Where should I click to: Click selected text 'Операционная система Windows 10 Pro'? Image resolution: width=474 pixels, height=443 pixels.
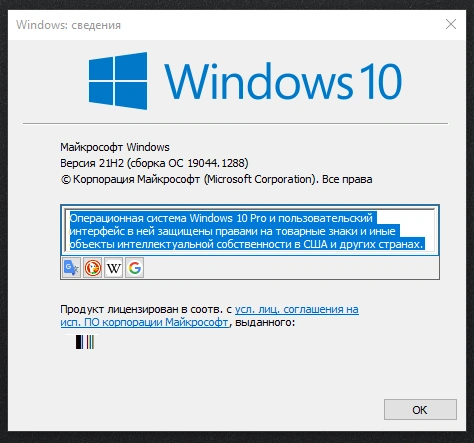[x=168, y=218]
